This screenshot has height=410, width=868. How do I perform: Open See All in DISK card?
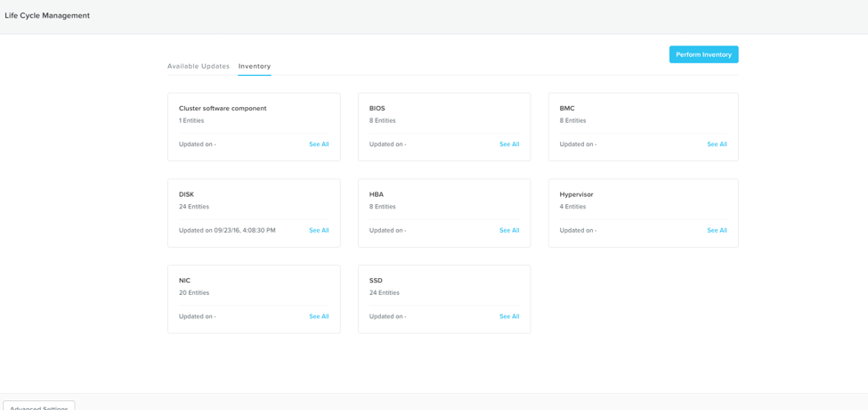coord(319,230)
